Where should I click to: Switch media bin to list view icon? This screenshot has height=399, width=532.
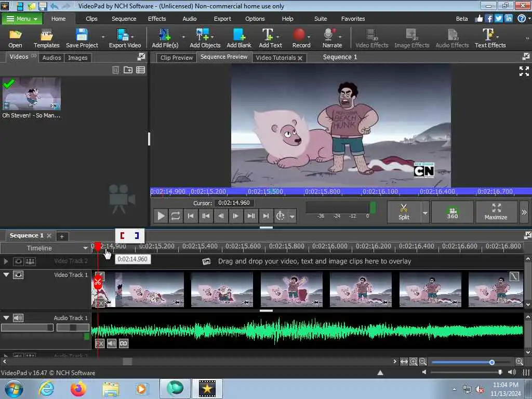pos(140,70)
